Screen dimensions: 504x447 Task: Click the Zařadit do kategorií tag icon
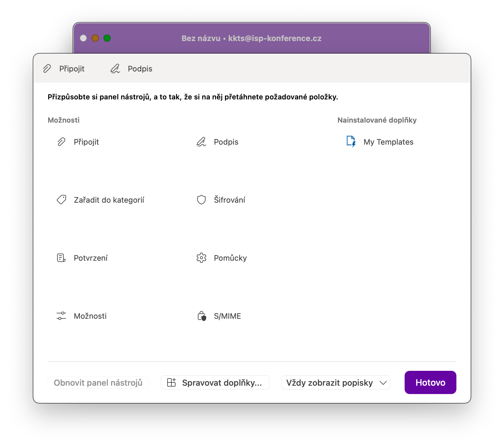[61, 200]
